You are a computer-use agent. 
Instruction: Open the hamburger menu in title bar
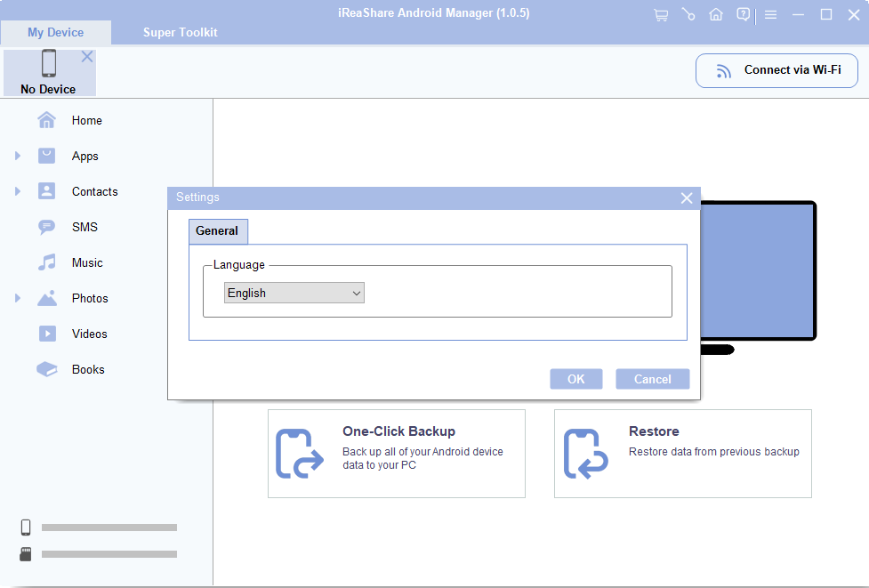[771, 15]
